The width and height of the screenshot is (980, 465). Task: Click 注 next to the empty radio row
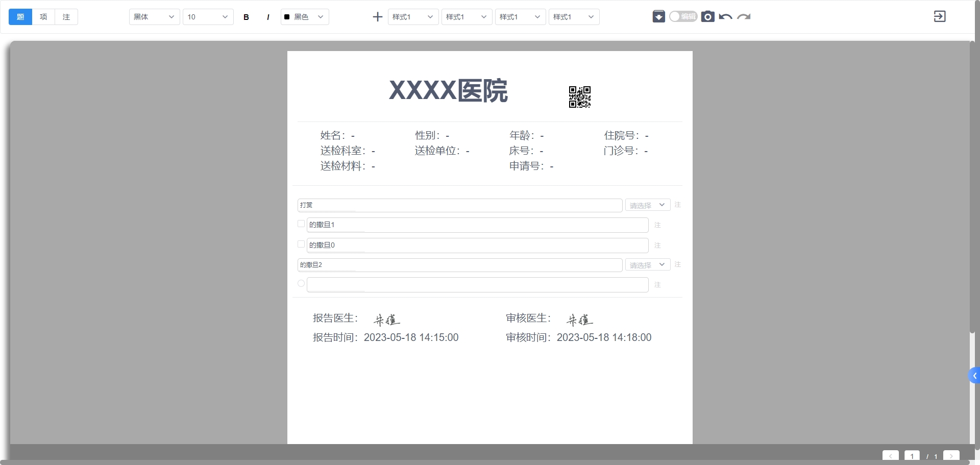pyautogui.click(x=657, y=285)
